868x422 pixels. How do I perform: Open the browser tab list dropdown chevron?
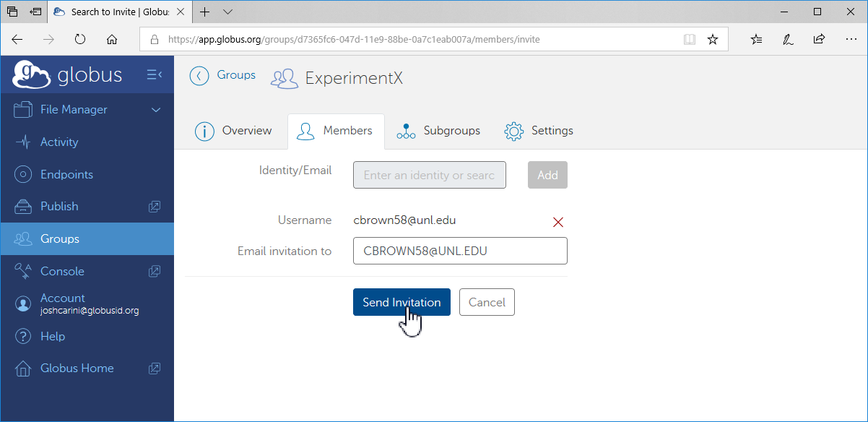228,12
